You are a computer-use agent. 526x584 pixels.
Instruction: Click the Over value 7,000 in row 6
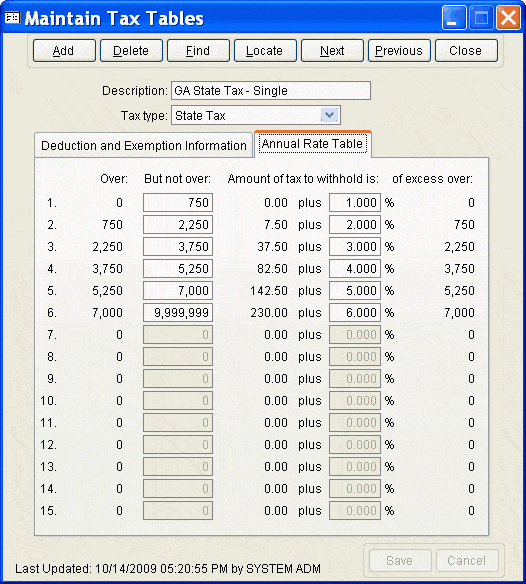[x=108, y=312]
